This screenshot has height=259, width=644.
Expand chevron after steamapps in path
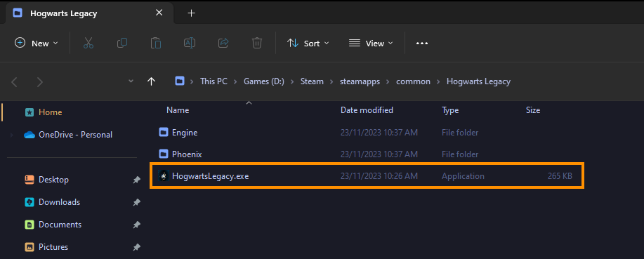pyautogui.click(x=388, y=81)
